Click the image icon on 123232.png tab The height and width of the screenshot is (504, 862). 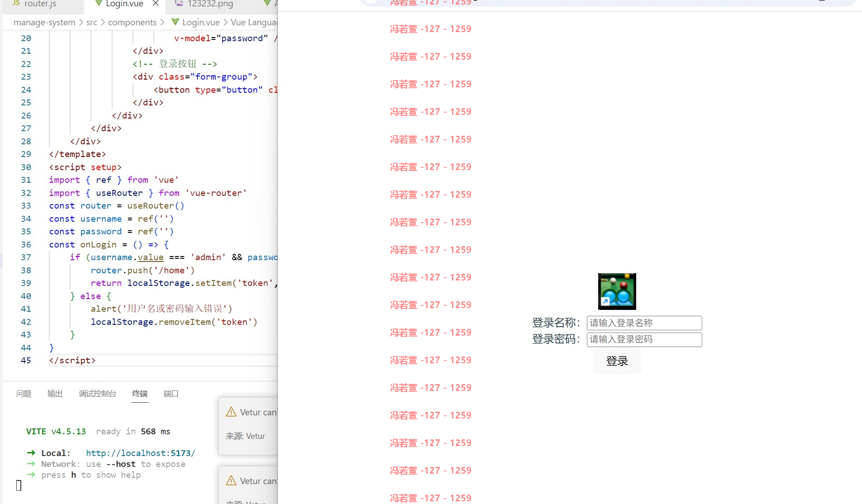179,4
